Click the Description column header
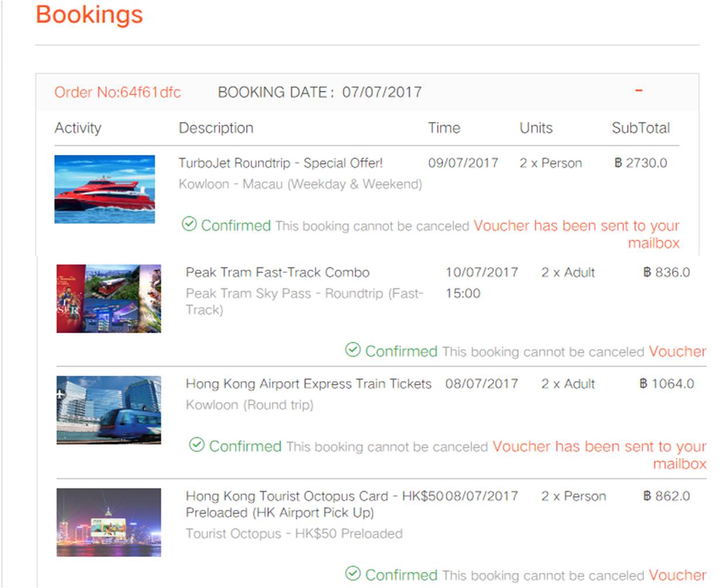Screen dimensions: 723x588 pos(216,128)
